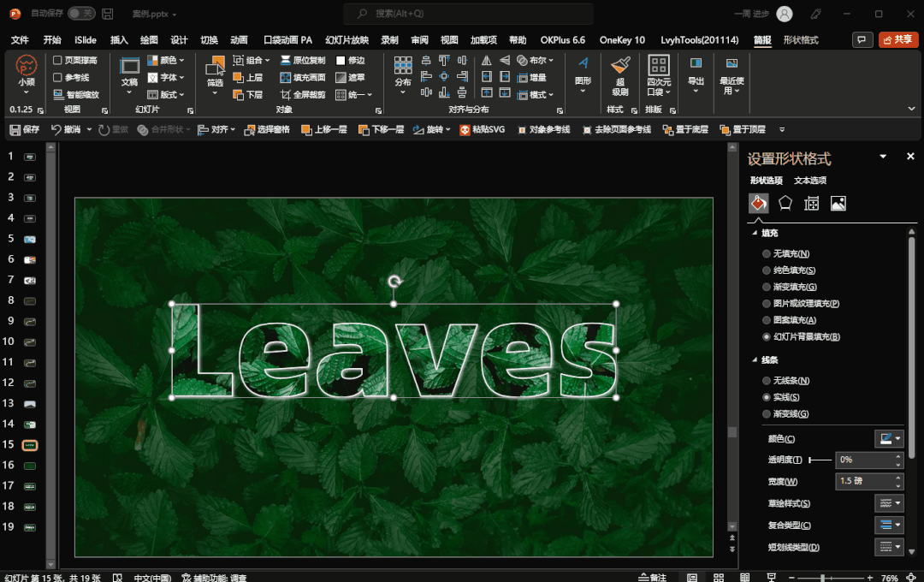The width and height of the screenshot is (924, 582).
Task: Click 置于底层 send to back
Action: [685, 130]
